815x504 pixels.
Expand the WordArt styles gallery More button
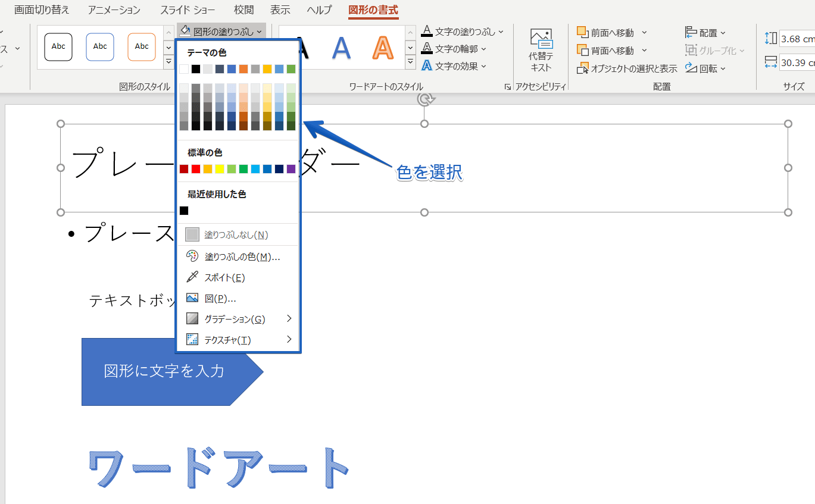(410, 61)
